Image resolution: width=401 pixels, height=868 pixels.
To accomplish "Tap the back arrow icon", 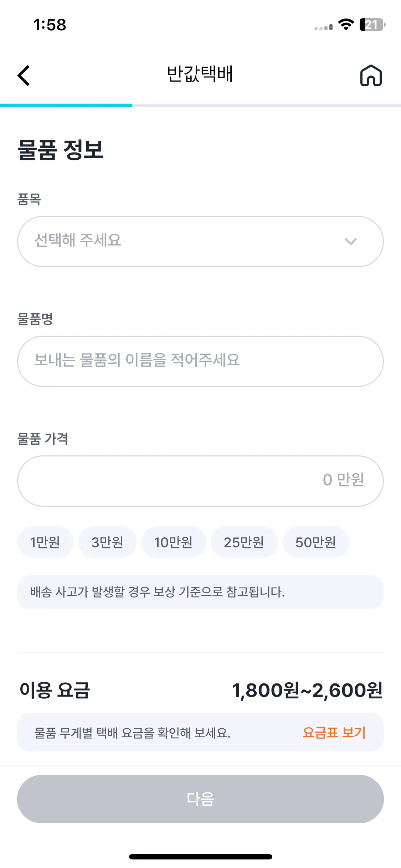I will tap(24, 76).
